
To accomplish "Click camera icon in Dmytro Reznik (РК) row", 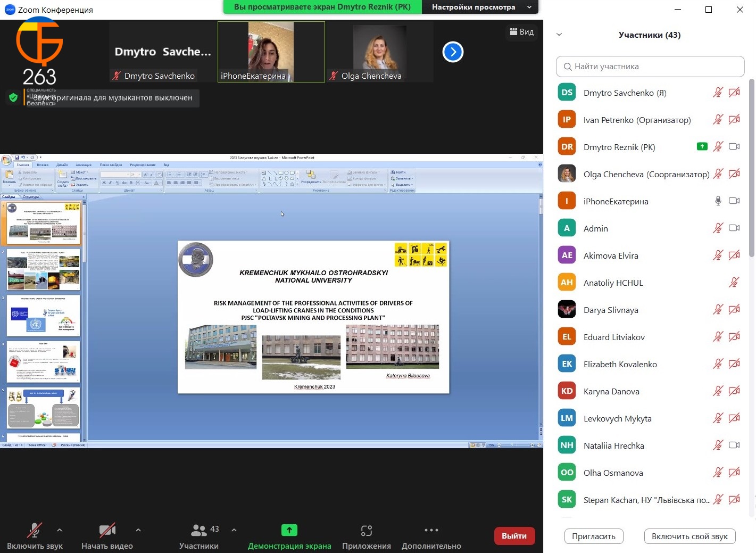I will pyautogui.click(x=734, y=146).
